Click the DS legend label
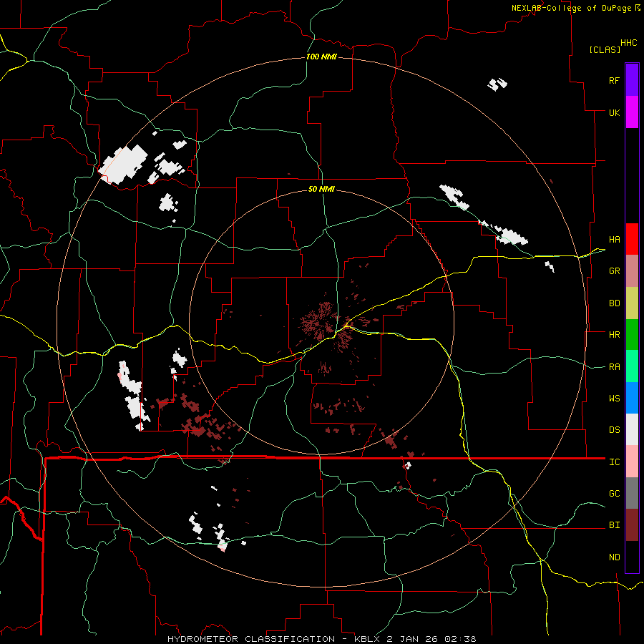The width and height of the screenshot is (644, 644). [615, 430]
